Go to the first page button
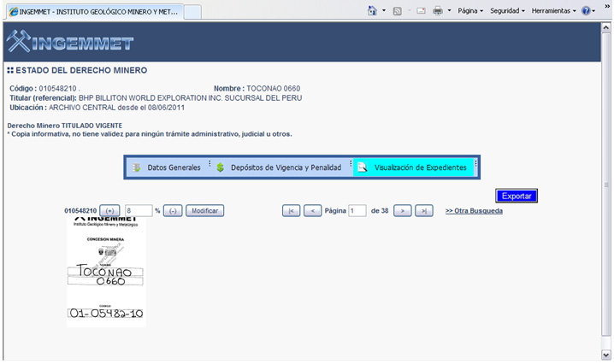This screenshot has height=364, width=614. (291, 210)
